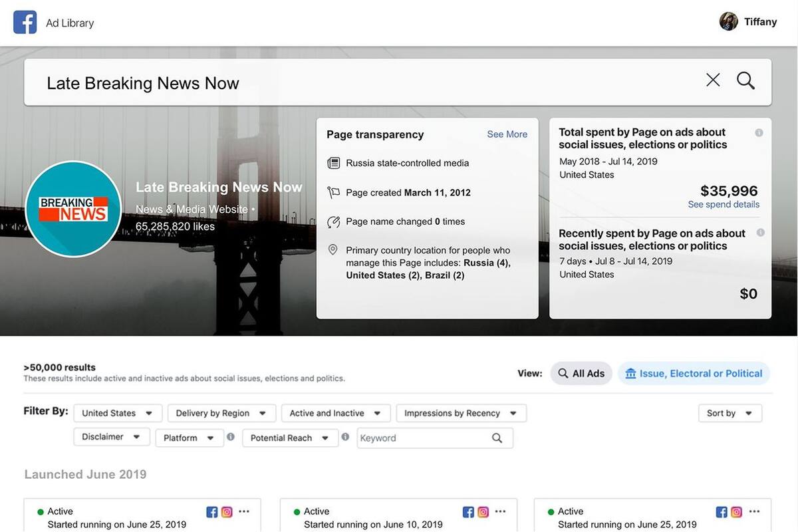Click Tiffany's profile picture
Screen dimensions: 798x532
pyautogui.click(x=728, y=21)
